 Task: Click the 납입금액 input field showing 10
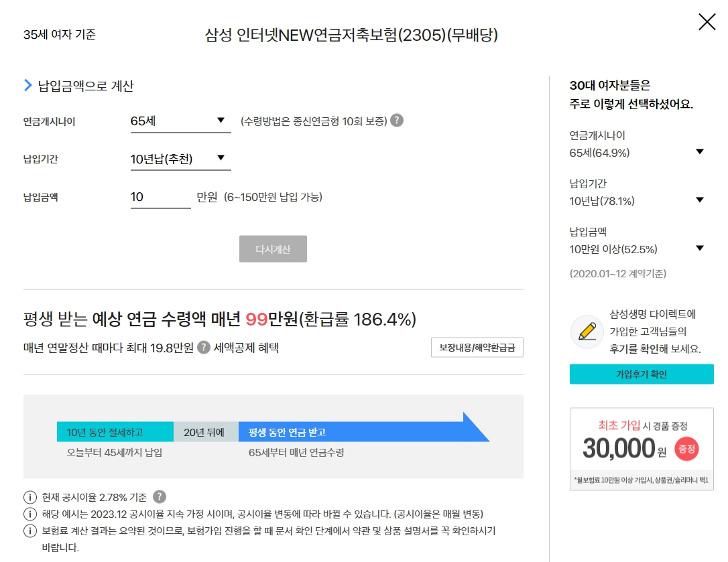pos(161,197)
